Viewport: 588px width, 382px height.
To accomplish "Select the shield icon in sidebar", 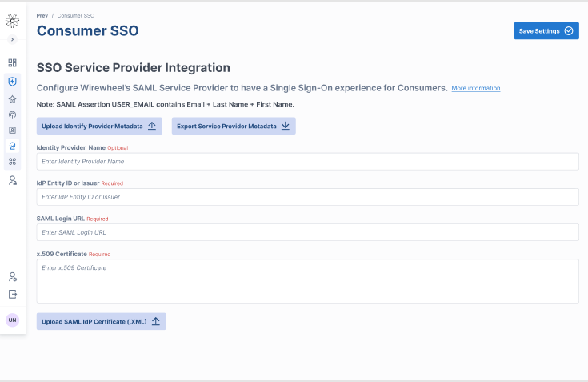I will [12, 81].
